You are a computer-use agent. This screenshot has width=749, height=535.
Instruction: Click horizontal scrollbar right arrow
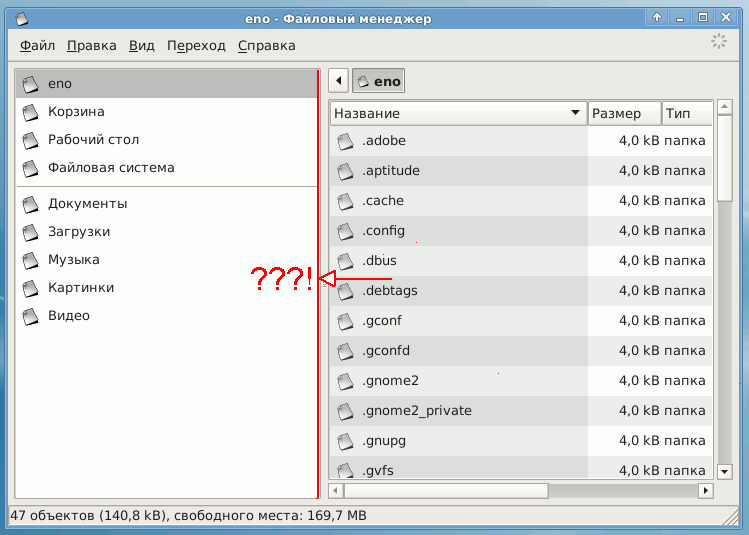click(706, 491)
